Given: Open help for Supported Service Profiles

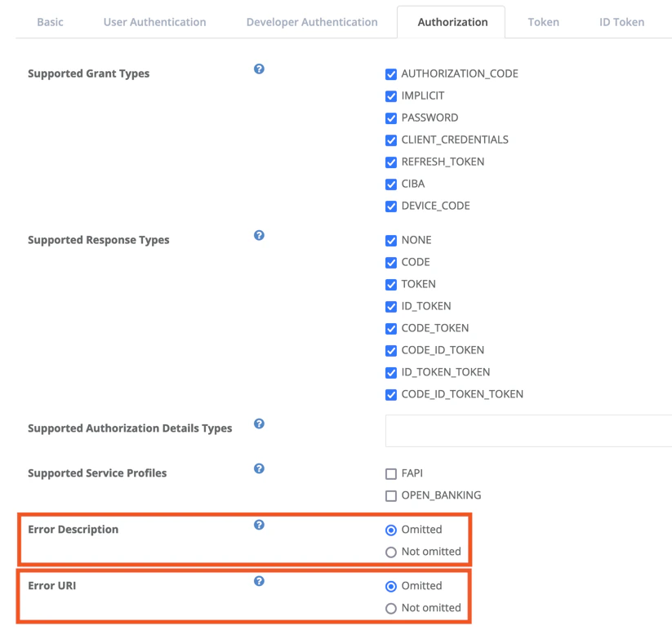Looking at the screenshot, I should click(259, 468).
